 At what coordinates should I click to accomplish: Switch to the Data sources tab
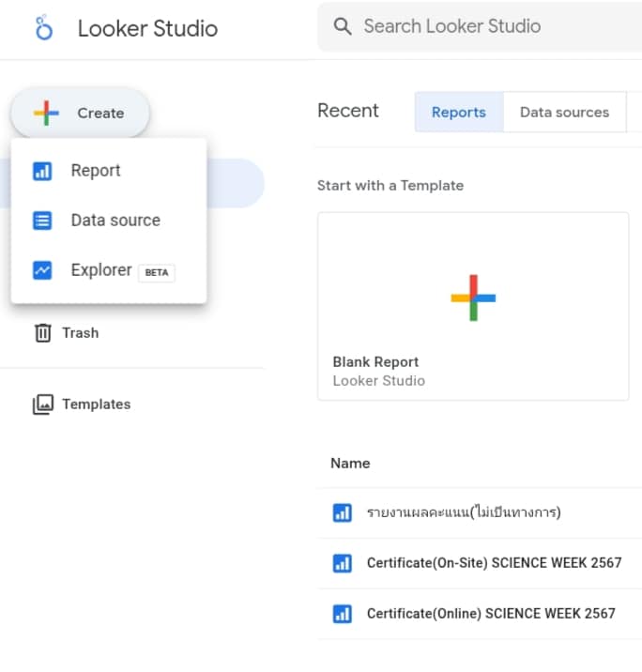click(x=564, y=112)
